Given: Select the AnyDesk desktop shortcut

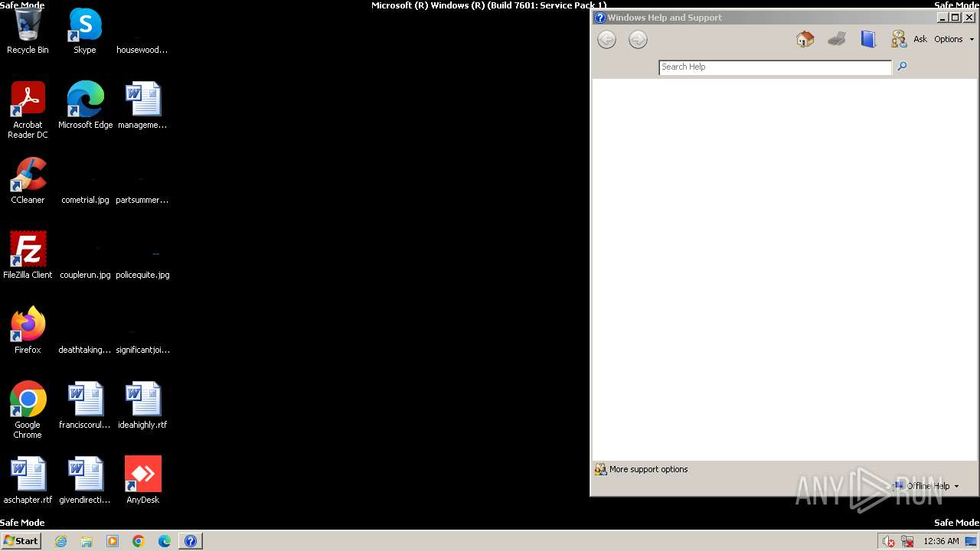Looking at the screenshot, I should coord(142,481).
